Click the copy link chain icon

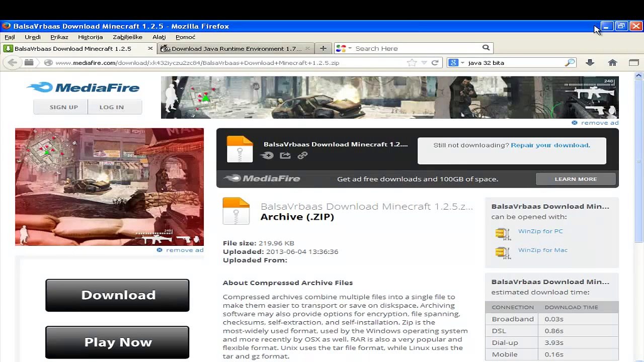click(x=302, y=155)
